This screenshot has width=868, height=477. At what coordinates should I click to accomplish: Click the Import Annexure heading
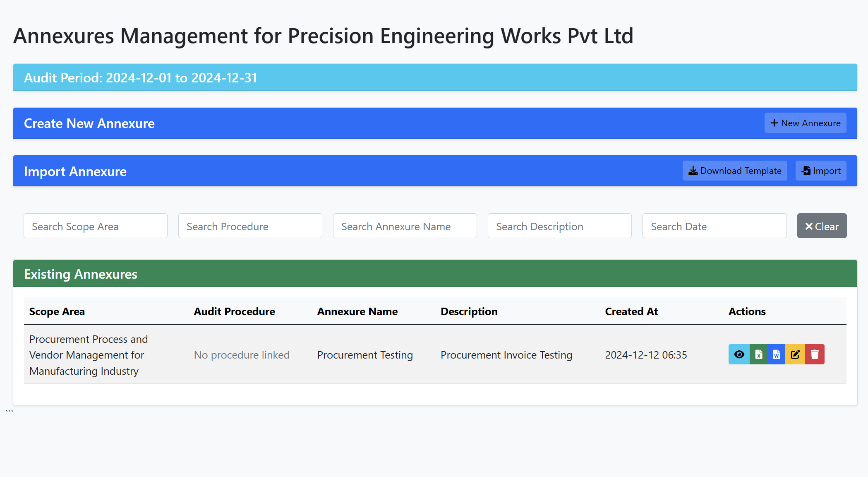(75, 171)
